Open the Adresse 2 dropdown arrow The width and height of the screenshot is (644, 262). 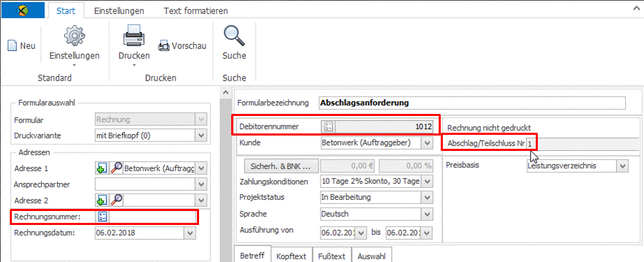pos(201,201)
